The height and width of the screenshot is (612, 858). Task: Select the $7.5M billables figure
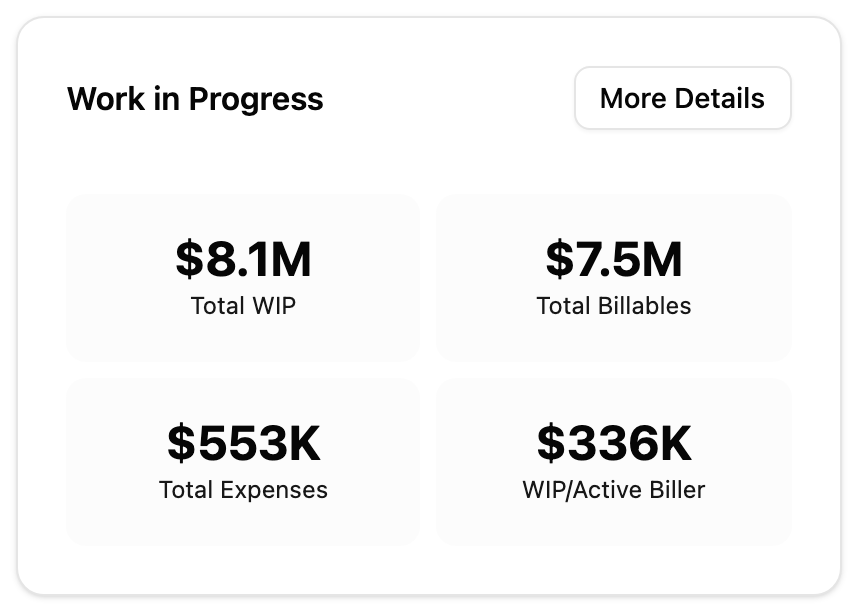click(613, 259)
